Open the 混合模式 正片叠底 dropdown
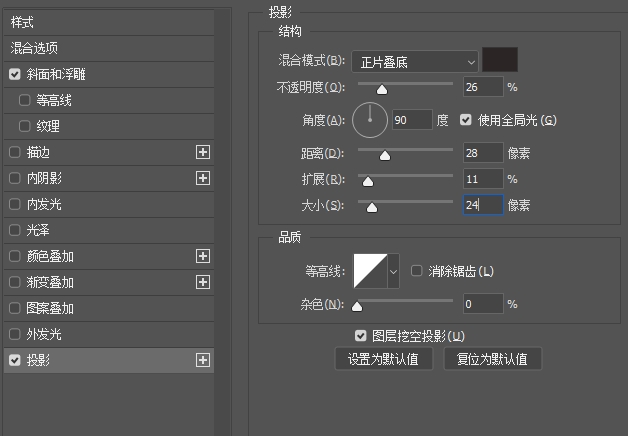The height and width of the screenshot is (436, 628). (415, 62)
